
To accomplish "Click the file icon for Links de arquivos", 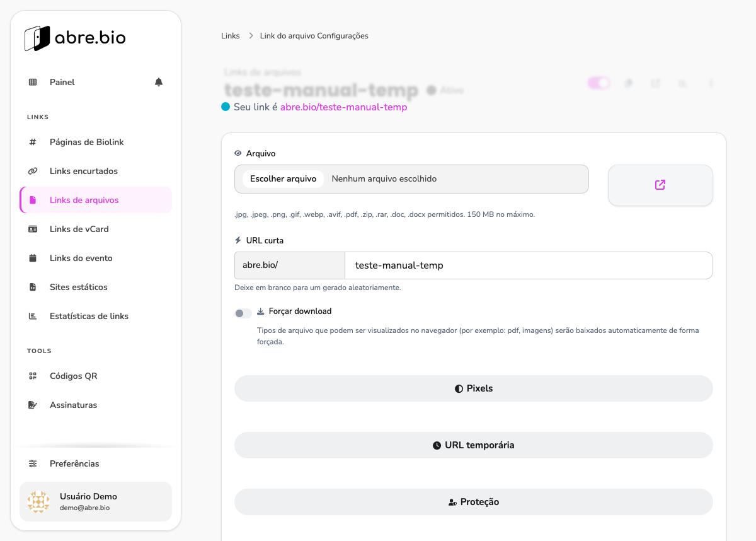I will tap(33, 201).
